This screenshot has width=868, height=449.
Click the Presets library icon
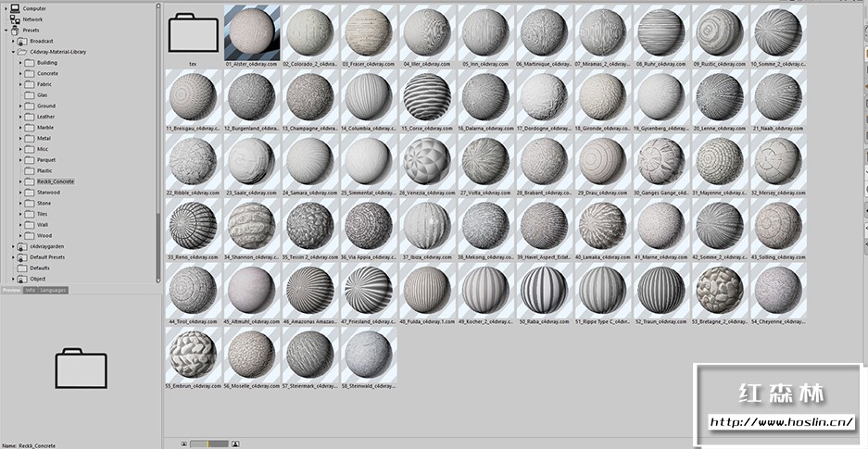point(15,30)
